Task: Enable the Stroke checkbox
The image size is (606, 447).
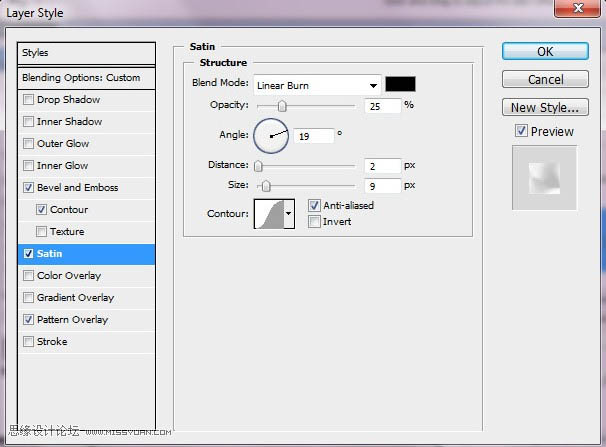Action: [x=28, y=342]
